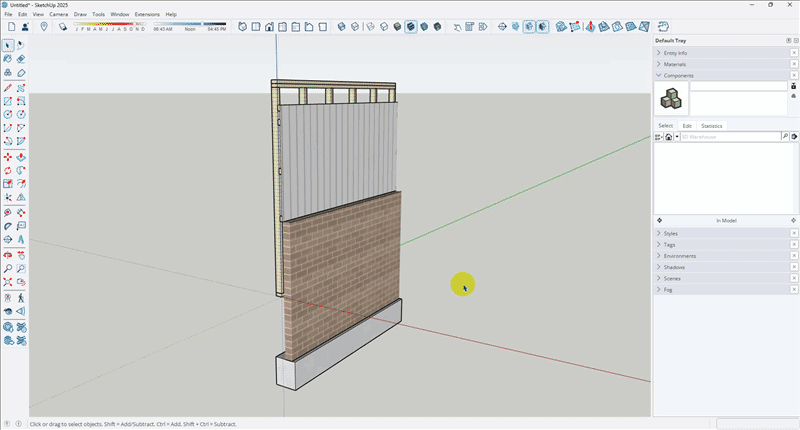
Task: Select the Walk tool
Action: click(x=21, y=298)
